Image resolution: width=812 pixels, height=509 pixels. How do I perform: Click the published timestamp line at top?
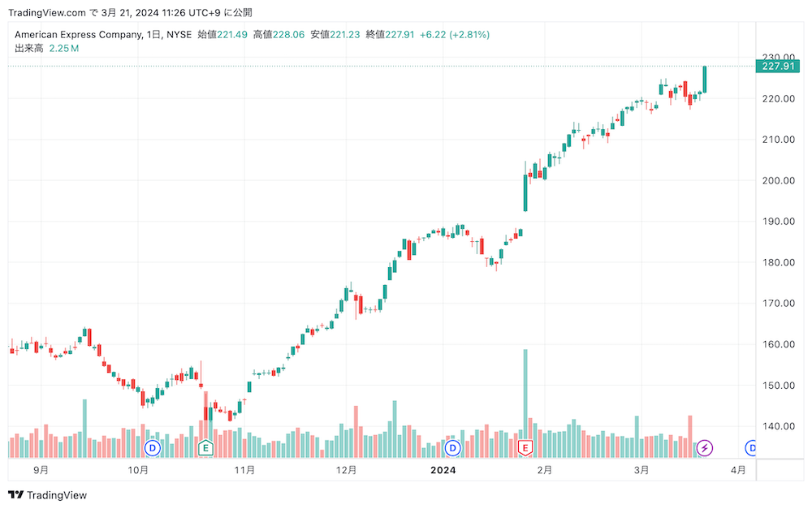130,12
